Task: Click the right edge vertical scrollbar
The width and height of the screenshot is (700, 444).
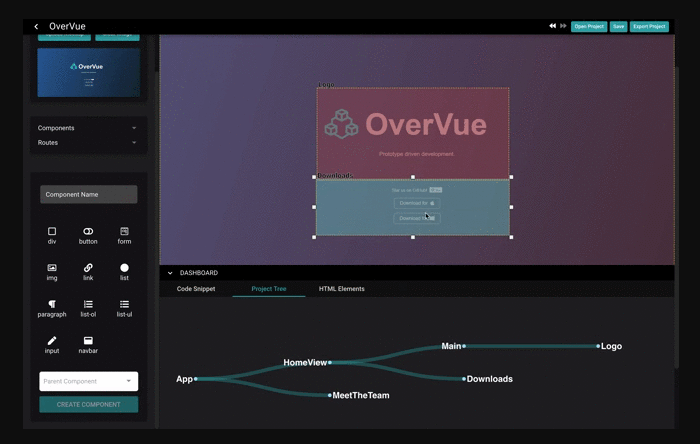Action: click(x=676, y=218)
